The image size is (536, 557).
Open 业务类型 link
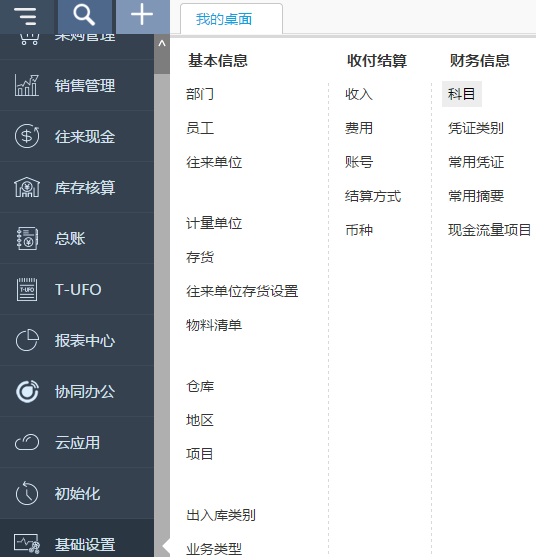(x=214, y=549)
